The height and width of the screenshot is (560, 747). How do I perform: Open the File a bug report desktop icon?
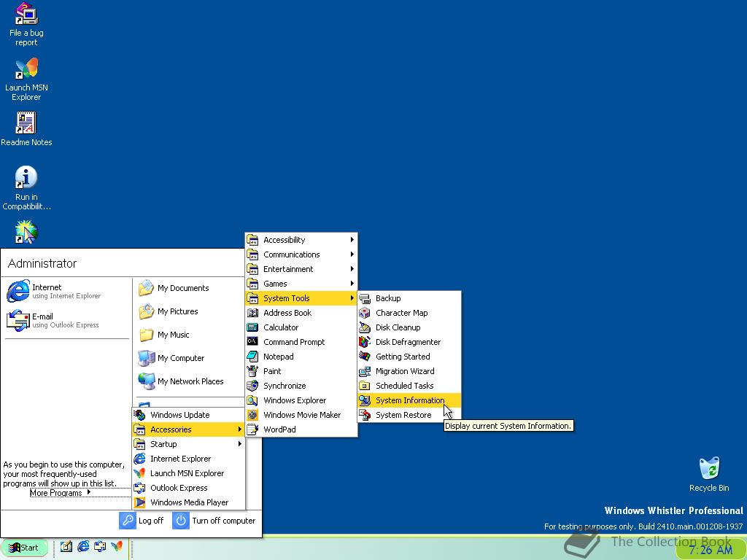click(26, 24)
